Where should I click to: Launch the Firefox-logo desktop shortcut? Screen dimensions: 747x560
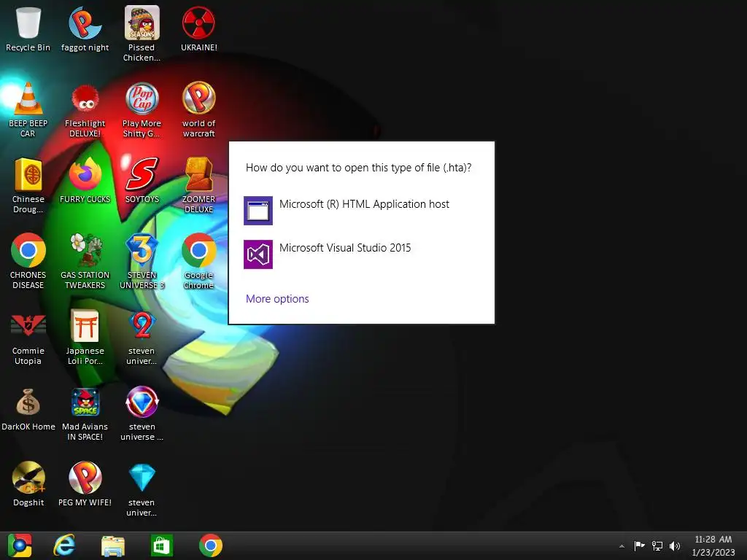click(85, 174)
